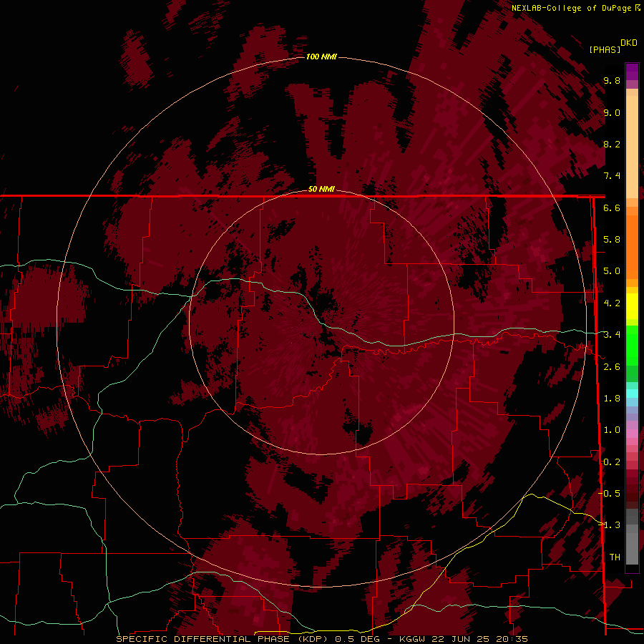Image resolution: width=644 pixels, height=644 pixels.
Task: Click the DKD label above the color scale
Action: [629, 43]
